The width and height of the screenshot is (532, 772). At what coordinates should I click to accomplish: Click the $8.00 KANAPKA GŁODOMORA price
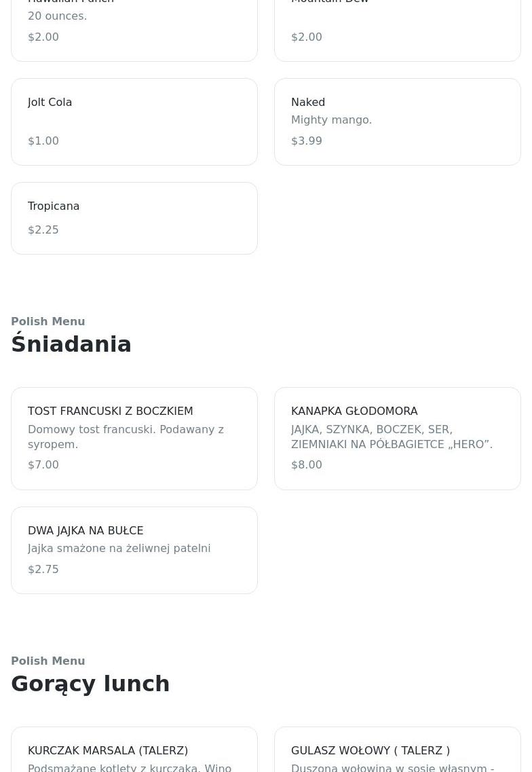(307, 464)
